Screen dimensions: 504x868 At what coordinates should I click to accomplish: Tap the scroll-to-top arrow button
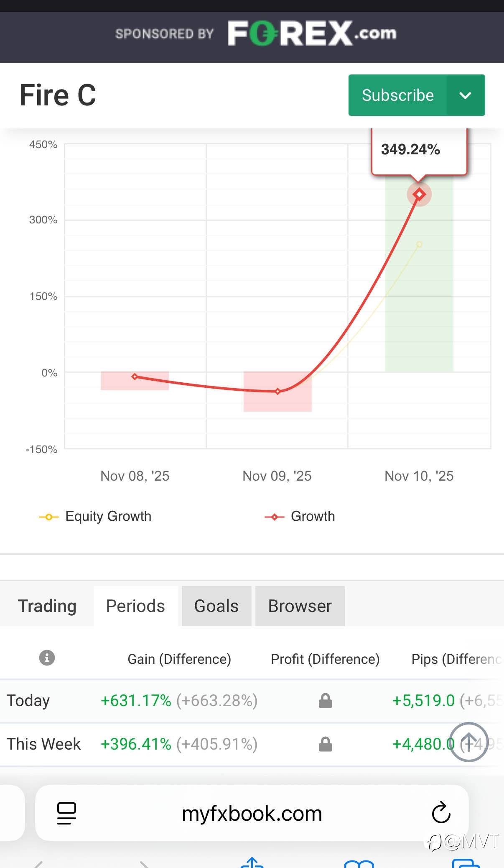pyautogui.click(x=468, y=742)
